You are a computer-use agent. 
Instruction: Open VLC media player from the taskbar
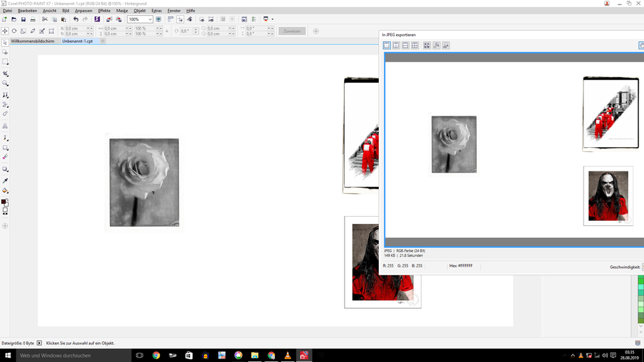tap(287, 355)
